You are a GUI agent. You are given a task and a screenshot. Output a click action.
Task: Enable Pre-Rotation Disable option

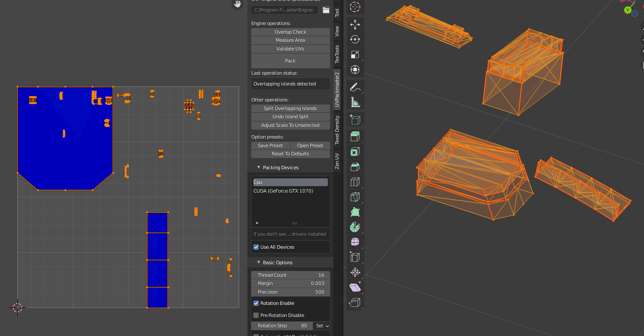pyautogui.click(x=256, y=315)
